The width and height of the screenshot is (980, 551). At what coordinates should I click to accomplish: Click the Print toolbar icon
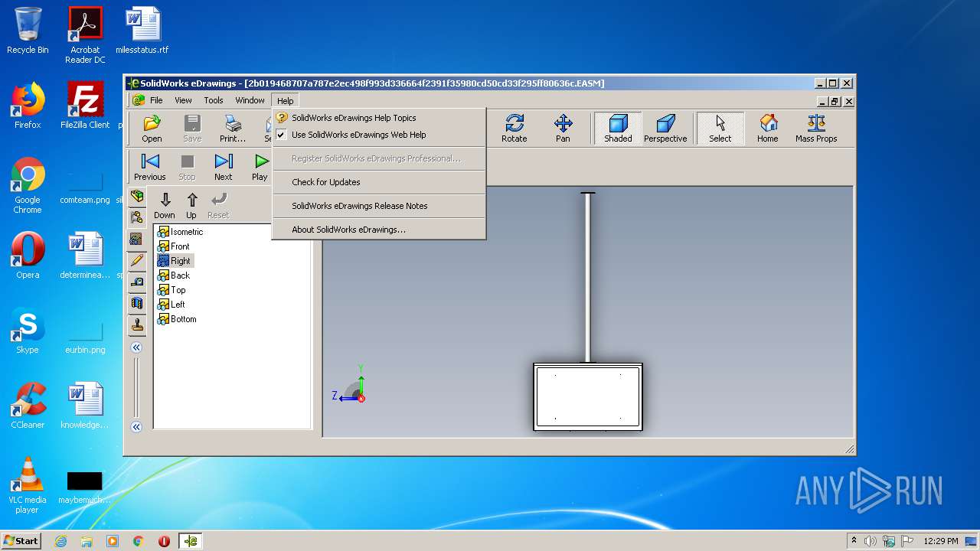pos(233,129)
